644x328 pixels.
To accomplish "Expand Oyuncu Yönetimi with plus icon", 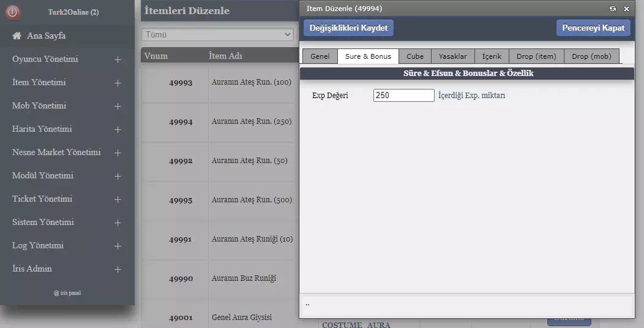I will (x=118, y=60).
